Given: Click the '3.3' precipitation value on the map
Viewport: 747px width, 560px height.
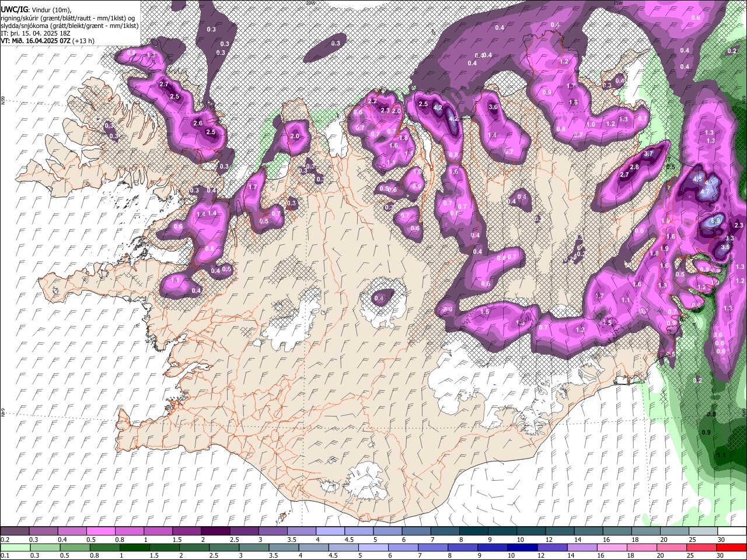Looking at the screenshot, I should point(729,238).
